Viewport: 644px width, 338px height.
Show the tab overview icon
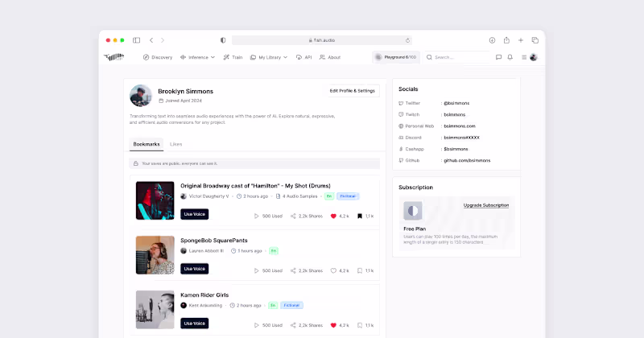click(535, 40)
